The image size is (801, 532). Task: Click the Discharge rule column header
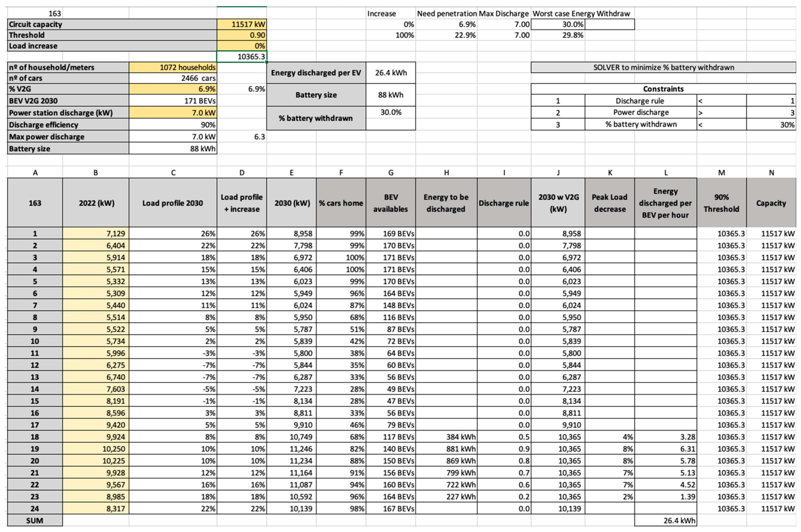click(x=503, y=203)
